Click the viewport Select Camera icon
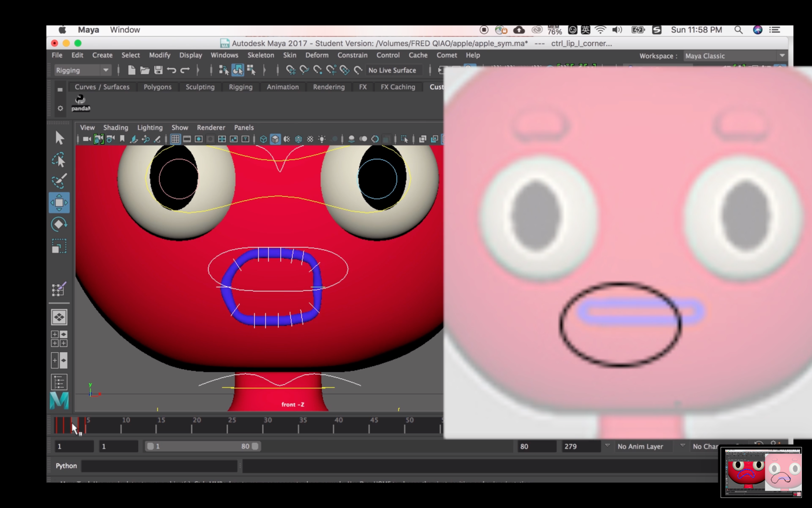 tap(87, 139)
